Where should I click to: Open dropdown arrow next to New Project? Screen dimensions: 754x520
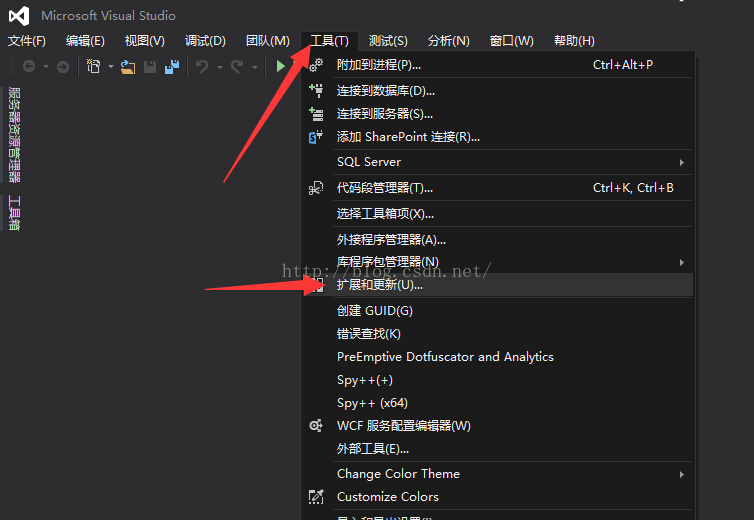coord(111,67)
